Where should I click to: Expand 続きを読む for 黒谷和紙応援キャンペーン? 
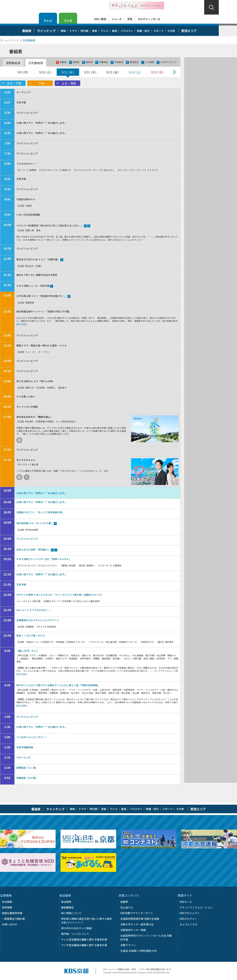[22, 324]
